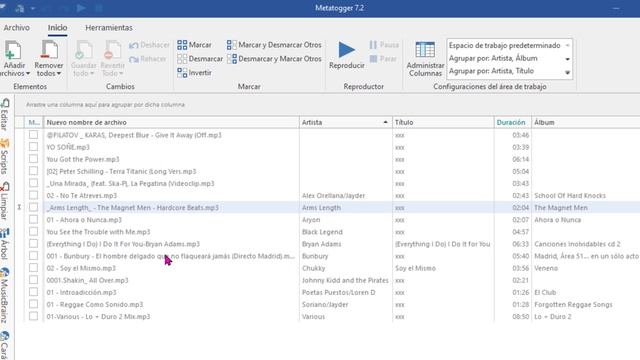The height and width of the screenshot is (360, 640).
Task: Click Marcar y Desmarcar Otros
Action: (x=274, y=45)
